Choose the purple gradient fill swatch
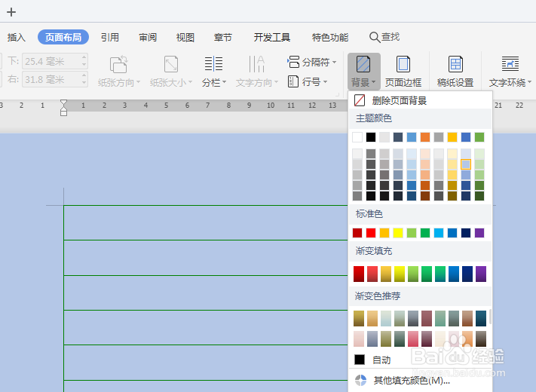This screenshot has width=536, height=392. click(x=481, y=274)
